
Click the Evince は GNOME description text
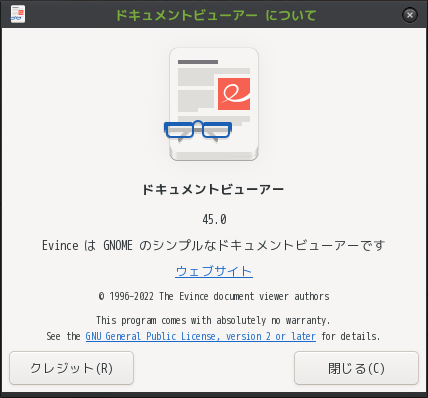pyautogui.click(x=214, y=246)
